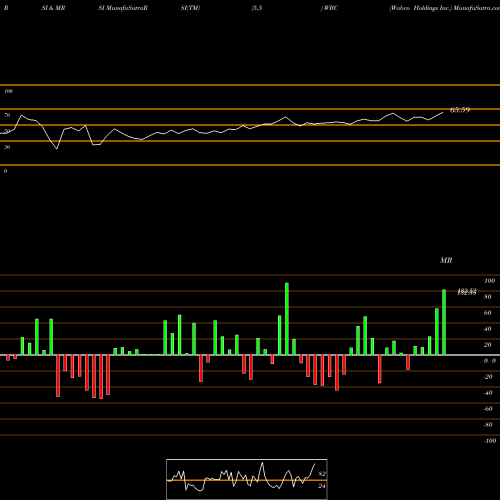Click the 65.59 RSI value label
This screenshot has height=500, width=500.
(x=460, y=110)
